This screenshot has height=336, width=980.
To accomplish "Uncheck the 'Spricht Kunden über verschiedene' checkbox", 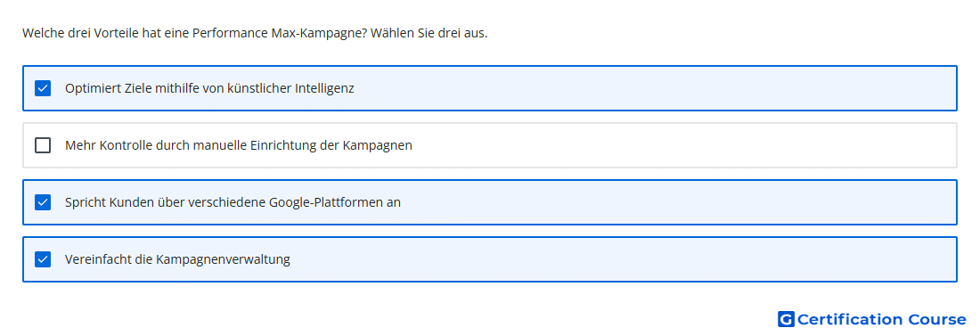I will pyautogui.click(x=43, y=202).
